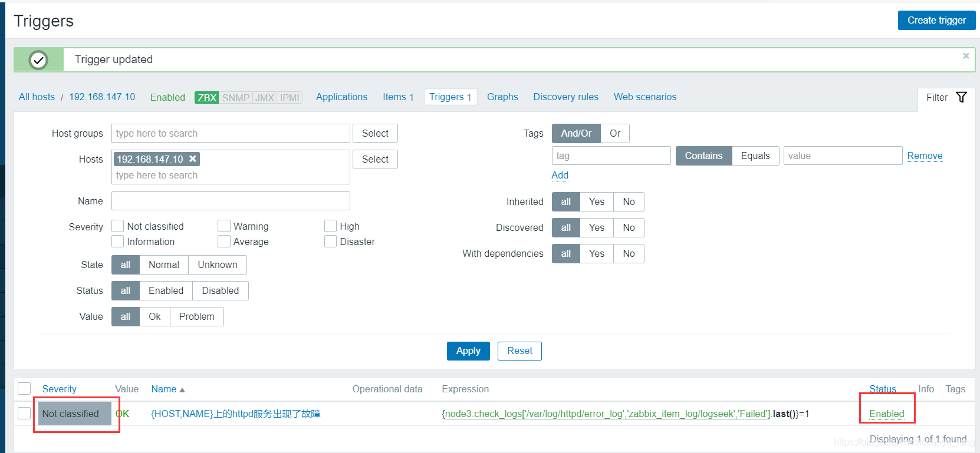Check the Disaster severity checkbox
This screenshot has width=980, height=453.
(x=331, y=242)
